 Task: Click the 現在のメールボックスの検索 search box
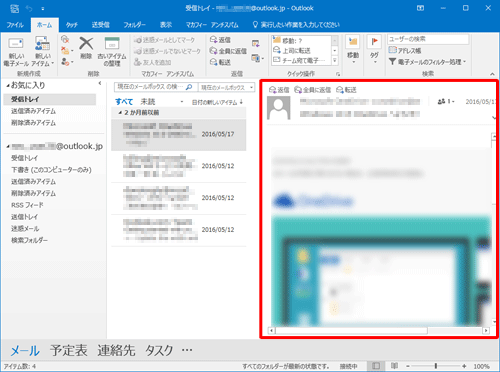coord(156,87)
